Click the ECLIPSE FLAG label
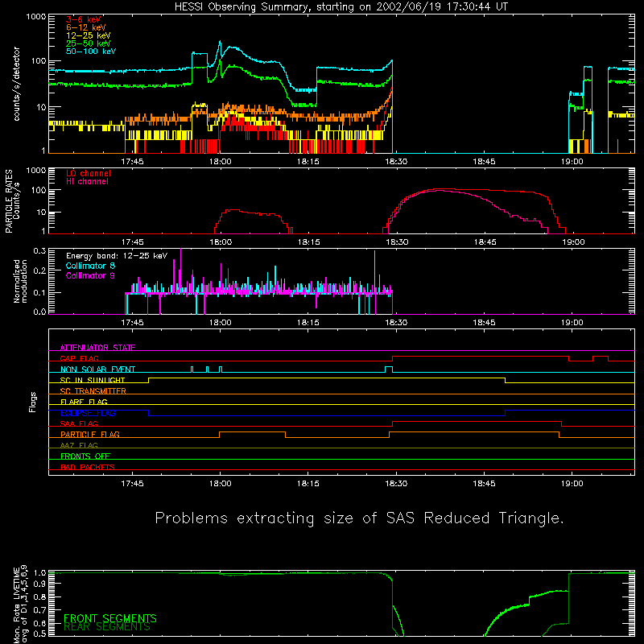 tap(88, 413)
